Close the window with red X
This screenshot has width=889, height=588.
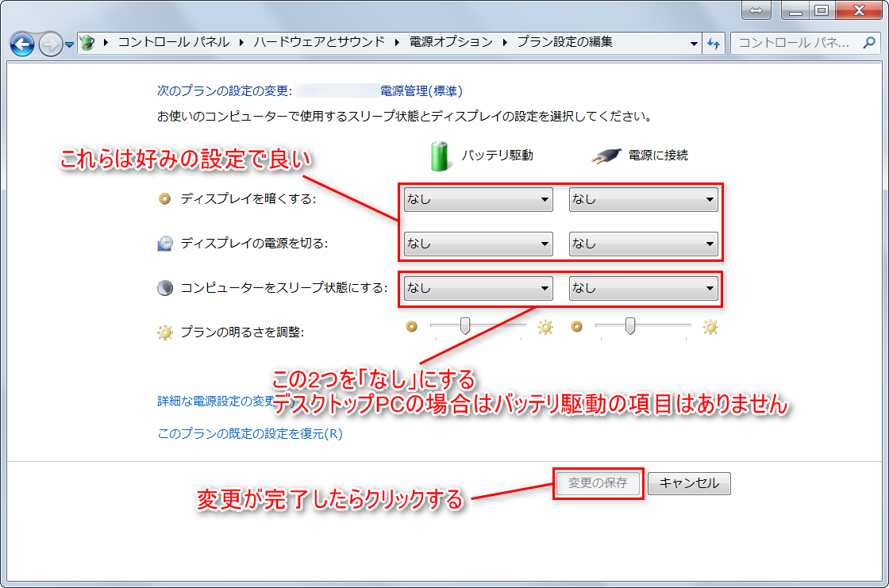click(858, 10)
